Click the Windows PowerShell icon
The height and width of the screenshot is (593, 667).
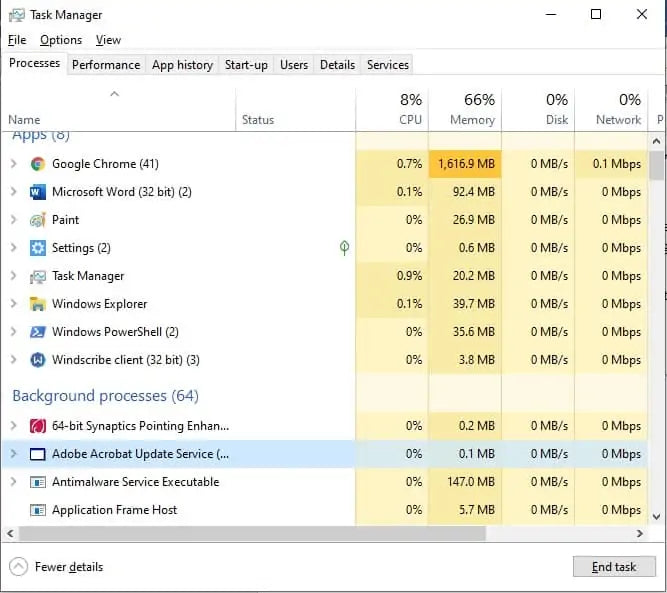(38, 332)
